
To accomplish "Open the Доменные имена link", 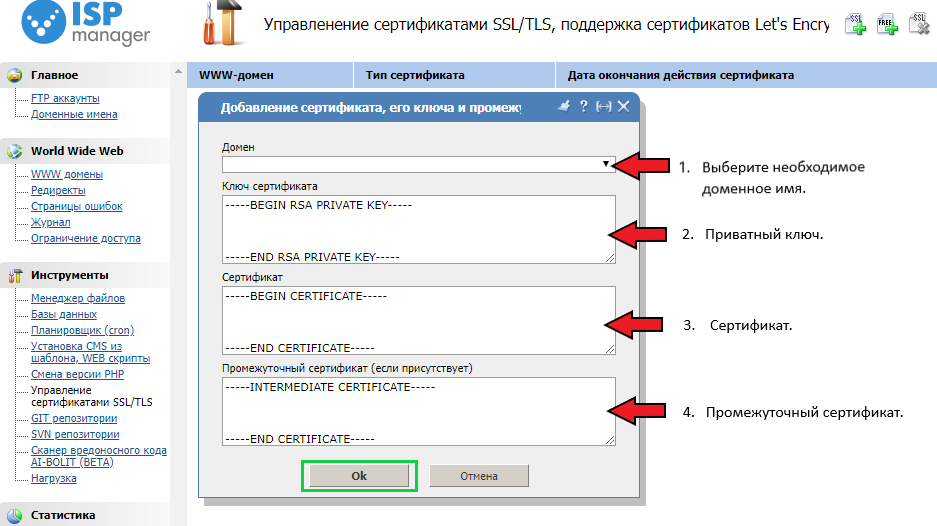I will (x=74, y=114).
